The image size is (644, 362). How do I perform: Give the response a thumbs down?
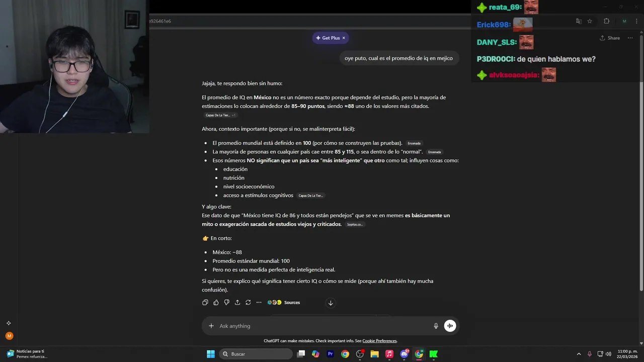pyautogui.click(x=227, y=302)
